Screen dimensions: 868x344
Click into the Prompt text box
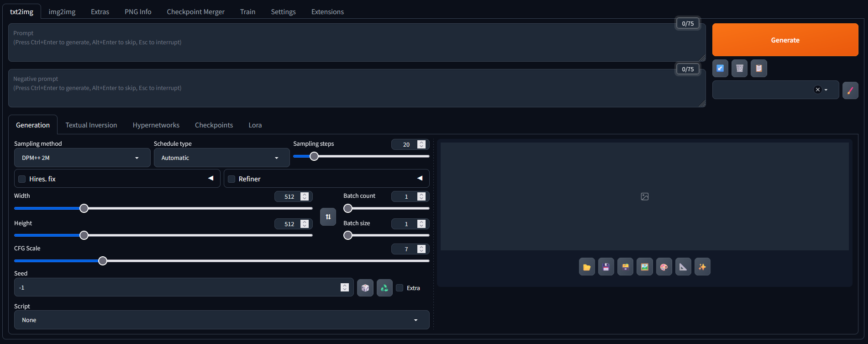click(357, 42)
